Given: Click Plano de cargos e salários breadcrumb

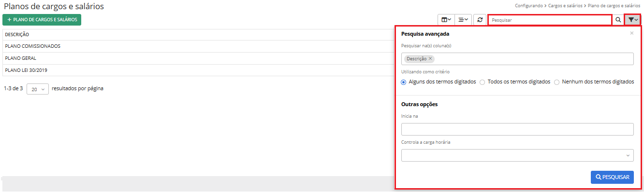Looking at the screenshot, I should click(x=614, y=6).
